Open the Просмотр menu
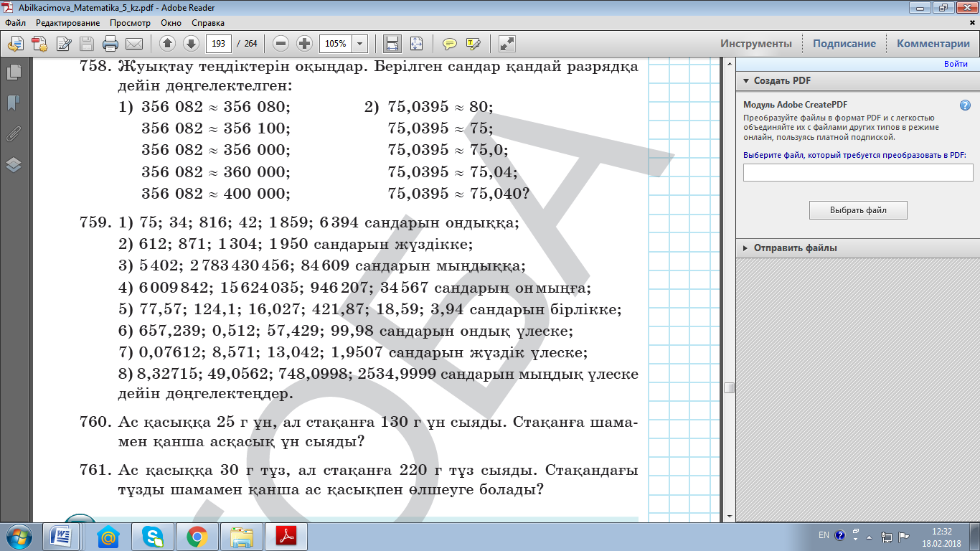The height and width of the screenshot is (551, 980). 130,23
